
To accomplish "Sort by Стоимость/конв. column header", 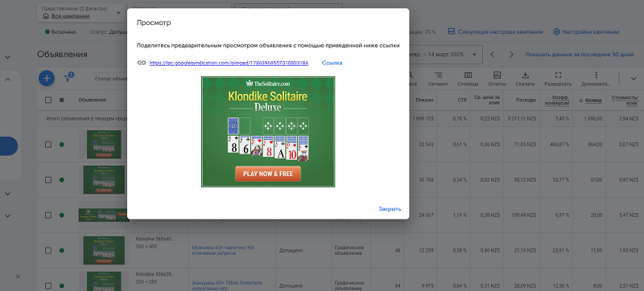I will [x=625, y=100].
